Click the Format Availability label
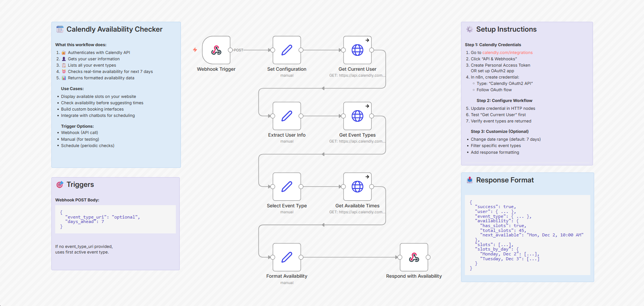644x306 pixels. tap(287, 276)
